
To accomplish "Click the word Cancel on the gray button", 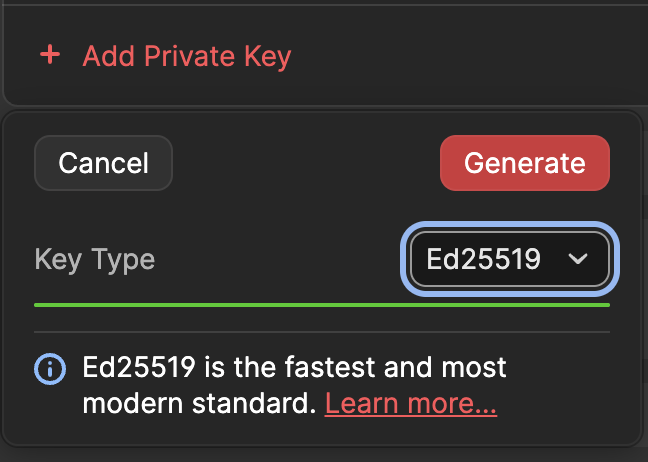I will [103, 163].
